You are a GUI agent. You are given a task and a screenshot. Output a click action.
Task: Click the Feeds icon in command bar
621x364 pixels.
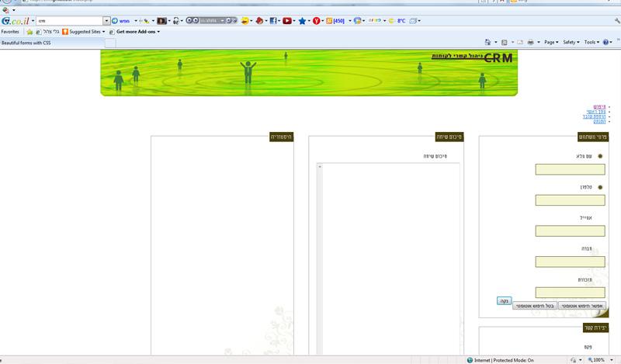(x=504, y=42)
